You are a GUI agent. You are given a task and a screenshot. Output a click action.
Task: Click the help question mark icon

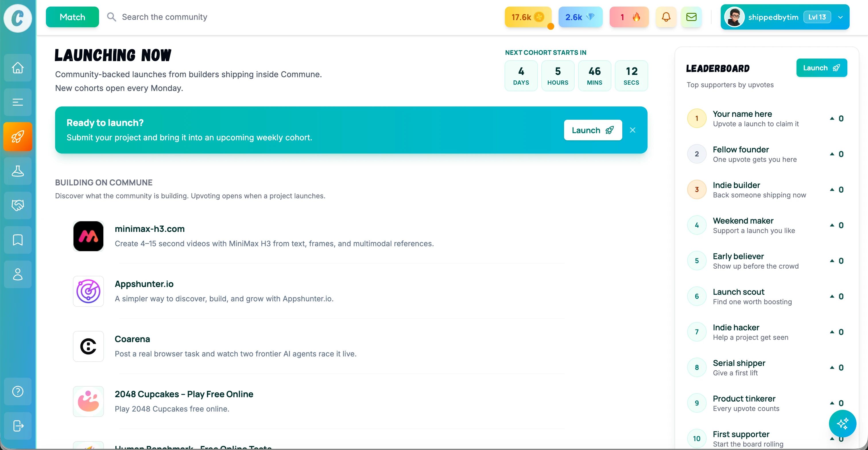(18, 391)
